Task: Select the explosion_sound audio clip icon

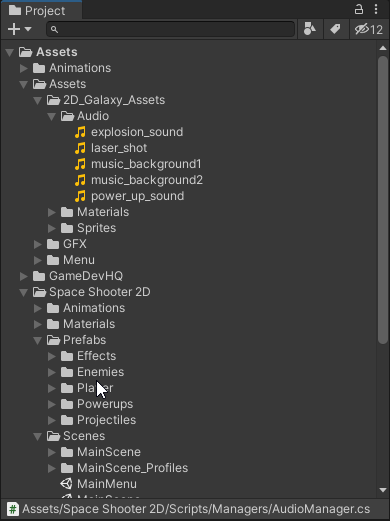Action: click(80, 132)
